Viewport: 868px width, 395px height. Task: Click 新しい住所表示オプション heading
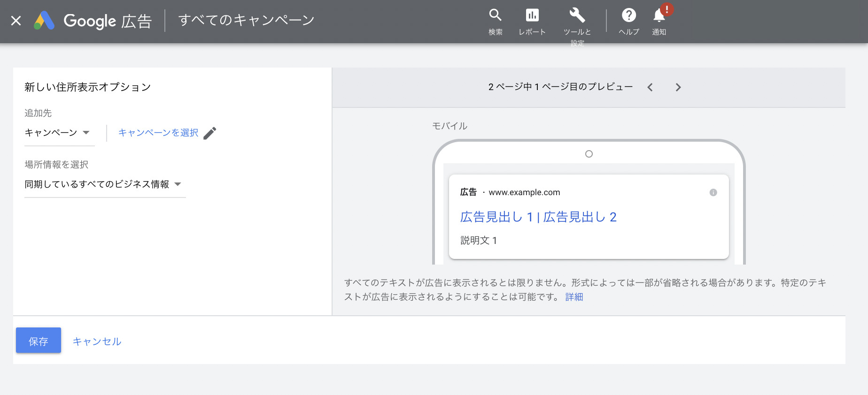[88, 87]
